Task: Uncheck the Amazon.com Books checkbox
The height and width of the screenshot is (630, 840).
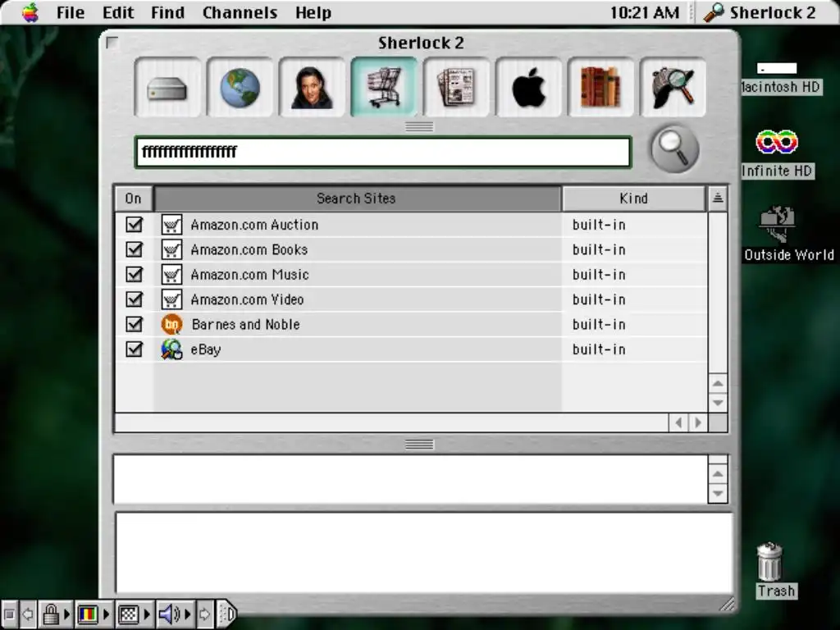Action: [x=134, y=249]
